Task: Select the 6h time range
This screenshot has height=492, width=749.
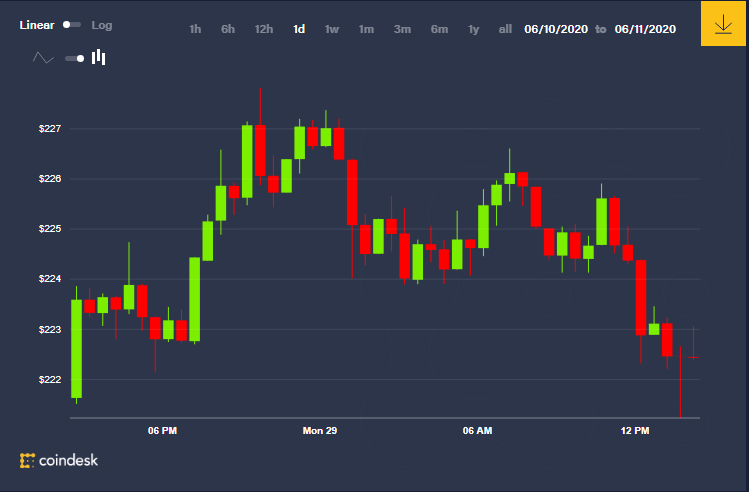Action: 228,29
